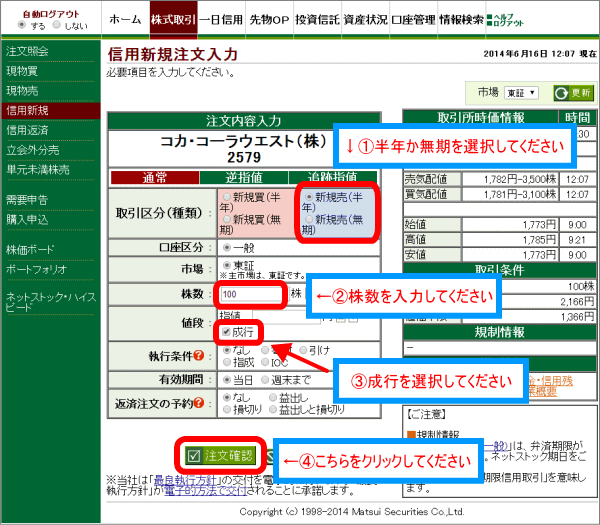
Task: Open the 市場 東証 dropdown
Action: (x=521, y=93)
